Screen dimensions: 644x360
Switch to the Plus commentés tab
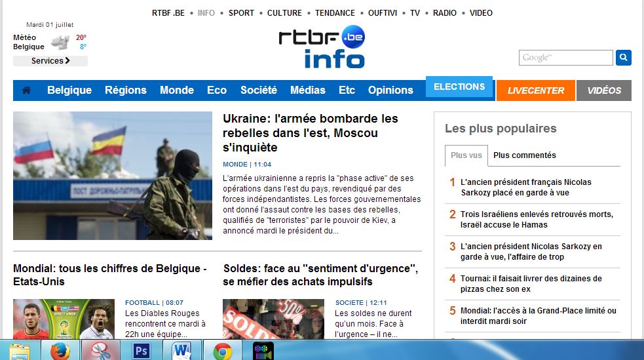(524, 155)
